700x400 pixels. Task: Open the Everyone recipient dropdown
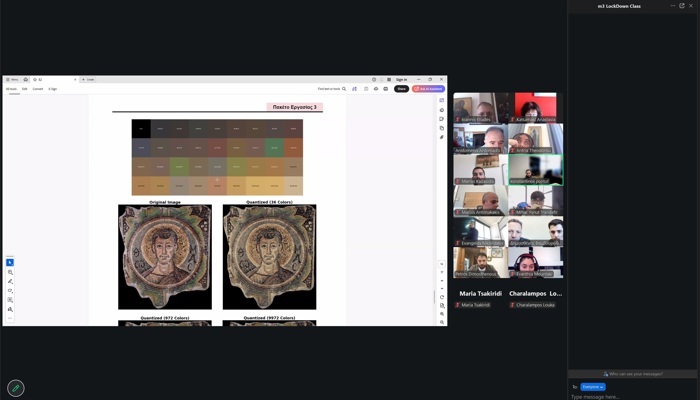coord(593,387)
